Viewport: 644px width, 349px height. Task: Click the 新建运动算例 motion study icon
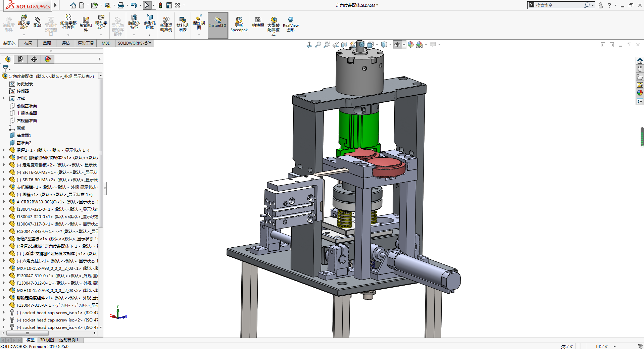coord(166,24)
